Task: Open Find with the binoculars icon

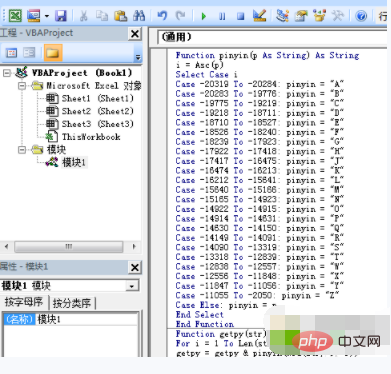Action: [139, 15]
